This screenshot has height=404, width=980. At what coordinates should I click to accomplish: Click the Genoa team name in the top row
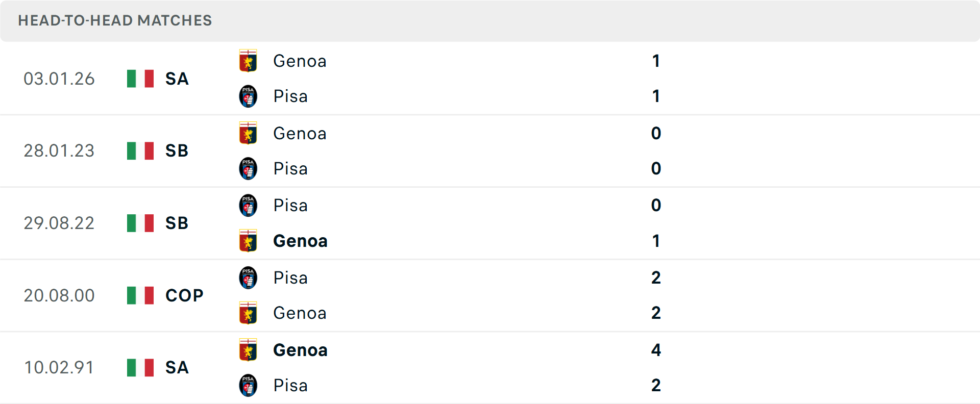click(300, 61)
